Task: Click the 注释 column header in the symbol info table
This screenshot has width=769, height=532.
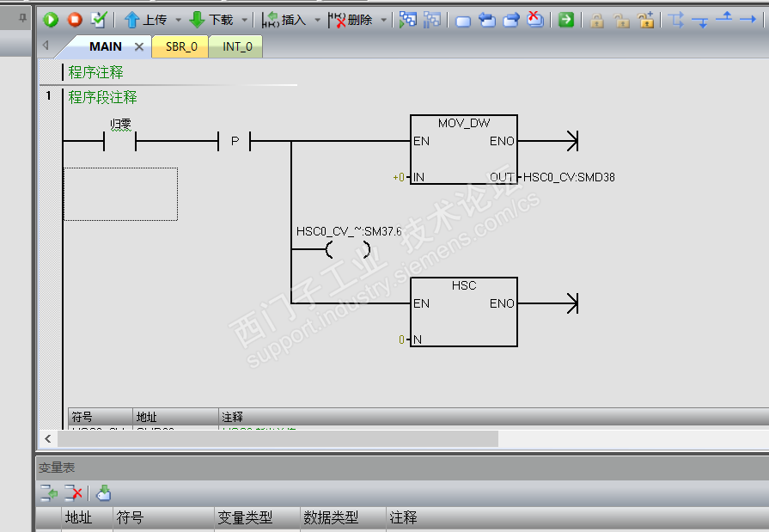Action: (x=493, y=417)
